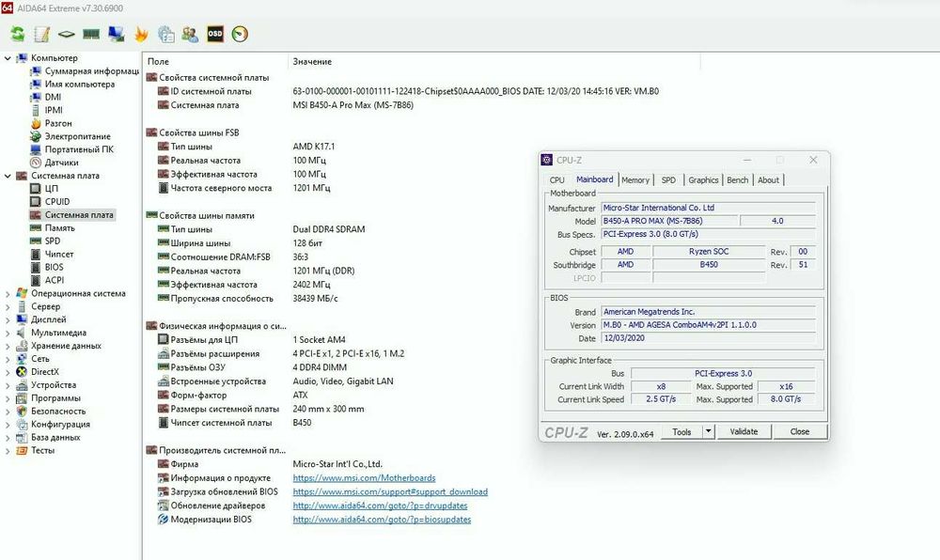Open the aida64 biosupdates link
The width and height of the screenshot is (940, 560).
(382, 520)
